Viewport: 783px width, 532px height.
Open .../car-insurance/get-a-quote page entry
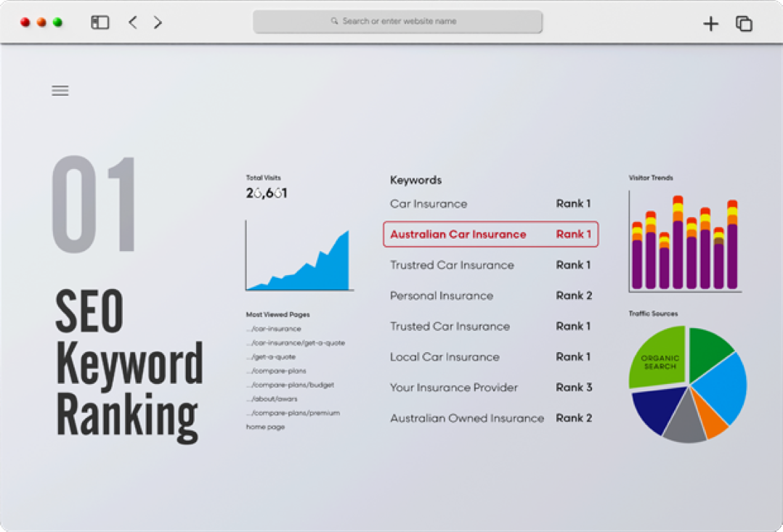pyautogui.click(x=296, y=343)
